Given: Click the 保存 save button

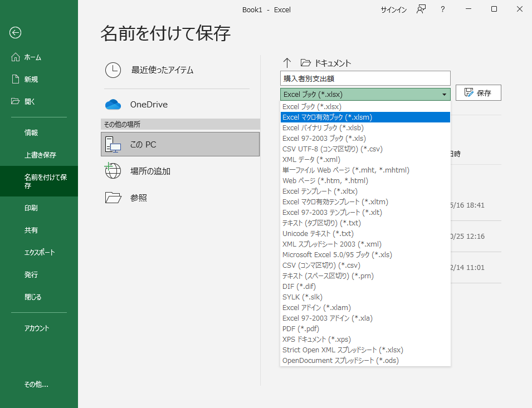Looking at the screenshot, I should [479, 93].
